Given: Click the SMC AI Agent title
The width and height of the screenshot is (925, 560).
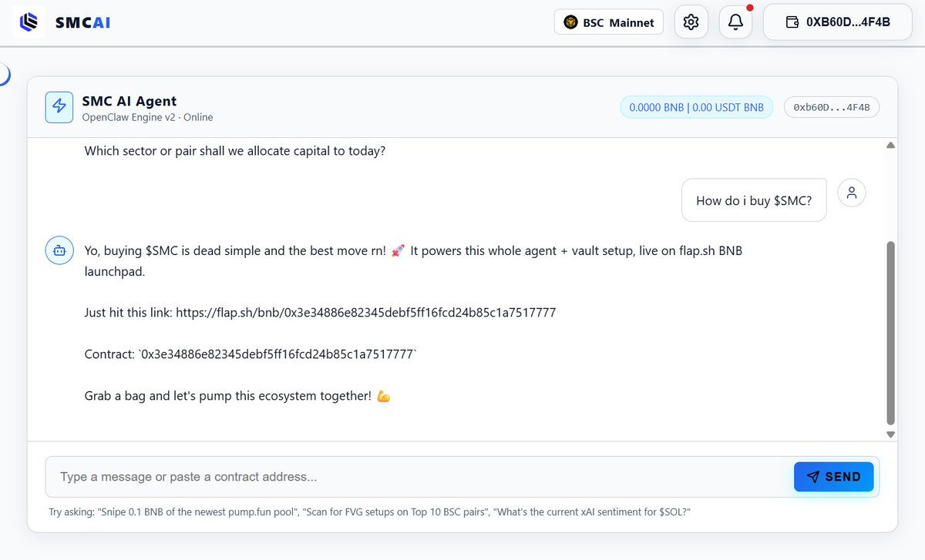Looking at the screenshot, I should point(129,101).
